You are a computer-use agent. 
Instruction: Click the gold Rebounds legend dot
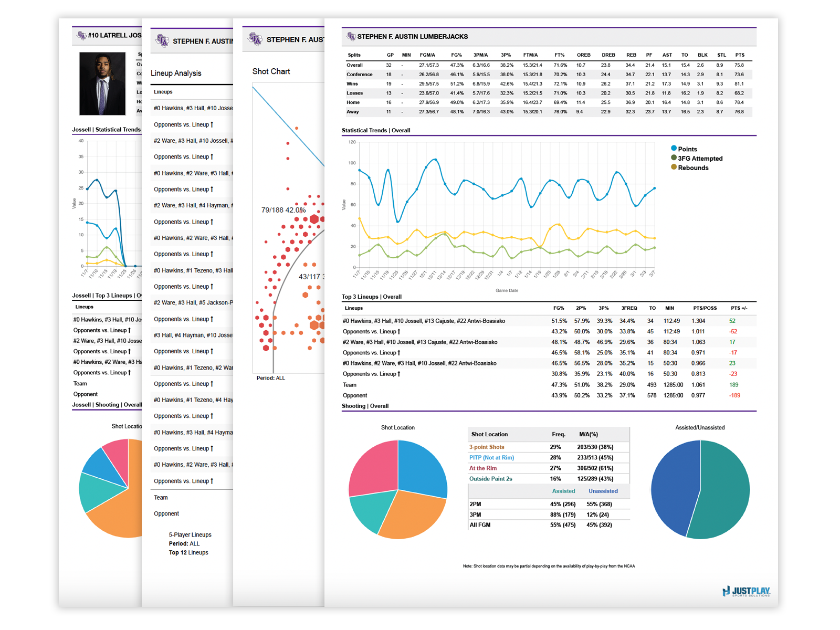coord(674,167)
